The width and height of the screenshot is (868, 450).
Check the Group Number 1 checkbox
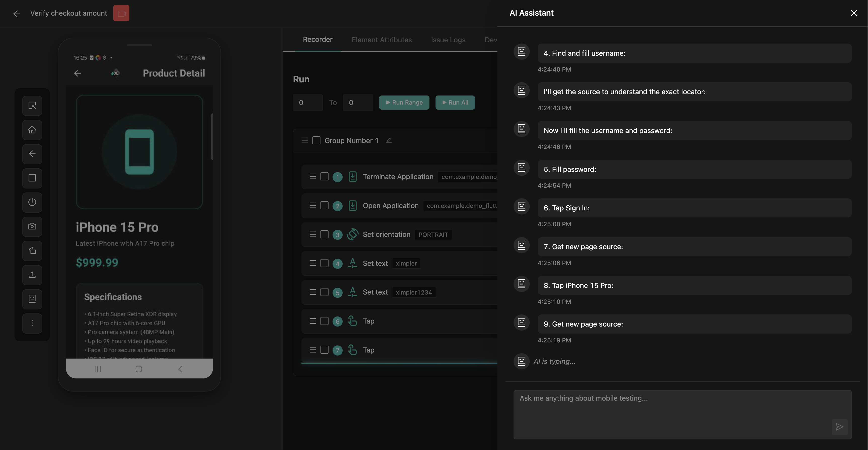[x=316, y=140]
